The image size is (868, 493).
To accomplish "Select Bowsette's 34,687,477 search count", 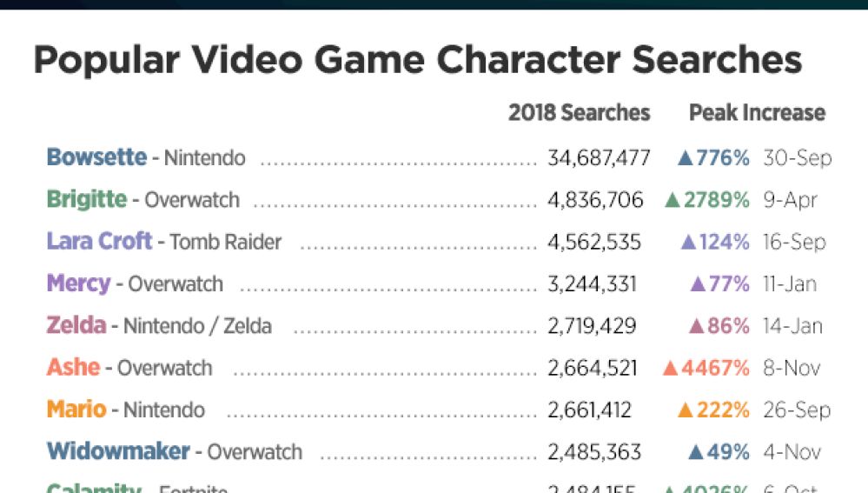I will [599, 158].
